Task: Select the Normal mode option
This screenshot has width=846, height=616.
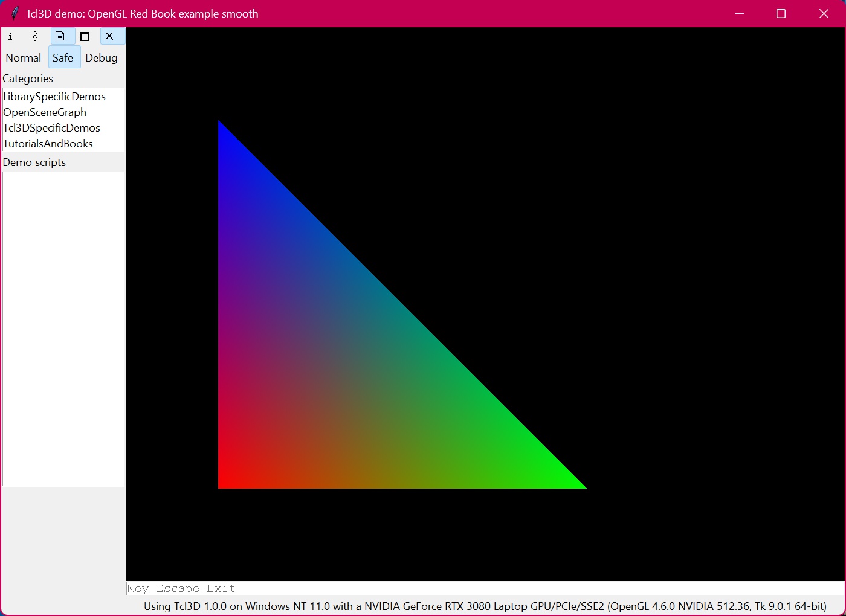Action: tap(24, 58)
